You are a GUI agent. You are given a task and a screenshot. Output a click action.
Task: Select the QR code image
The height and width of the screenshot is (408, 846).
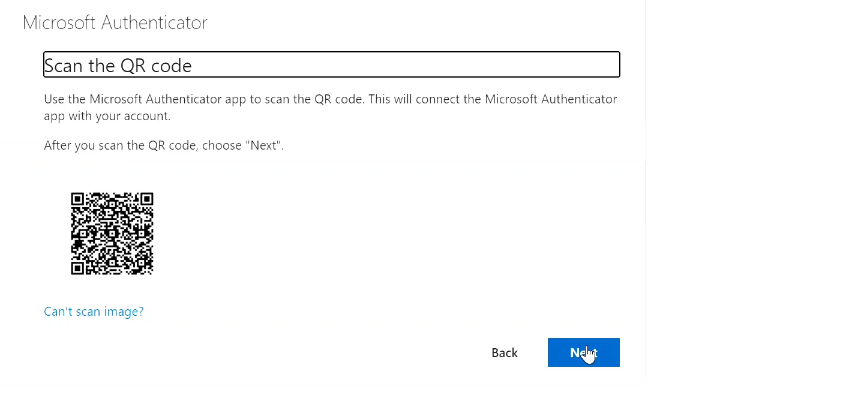point(112,233)
